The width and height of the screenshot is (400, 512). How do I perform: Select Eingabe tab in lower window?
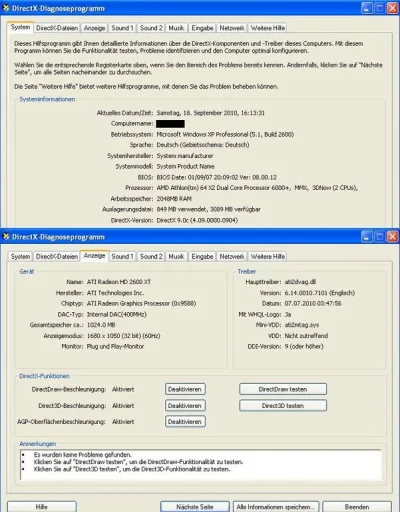(202, 256)
